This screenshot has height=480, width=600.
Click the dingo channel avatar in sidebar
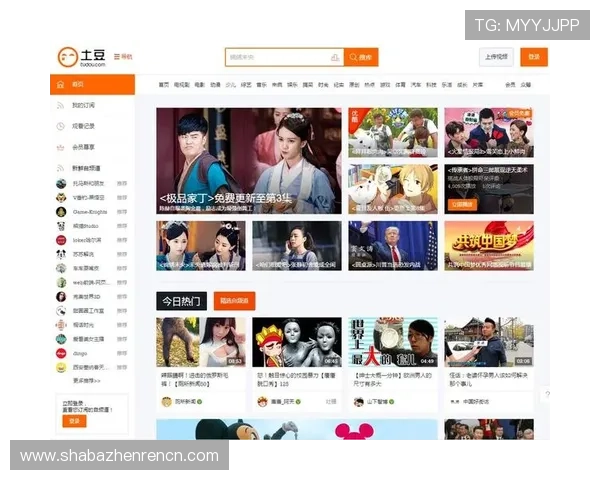point(62,353)
